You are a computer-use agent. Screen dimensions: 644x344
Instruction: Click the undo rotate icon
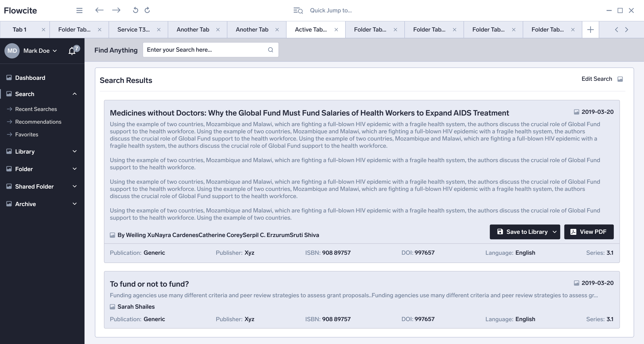135,10
